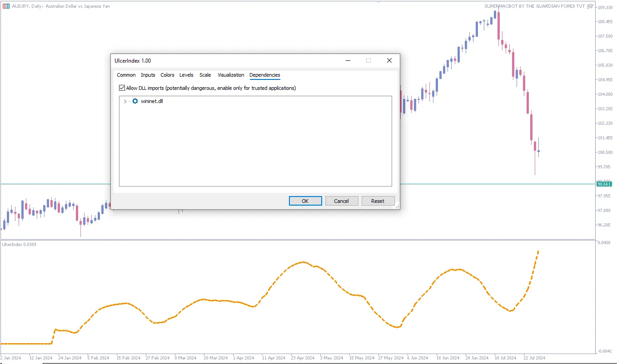The image size is (617, 364).
Task: Click the Cancel button
Action: point(342,201)
